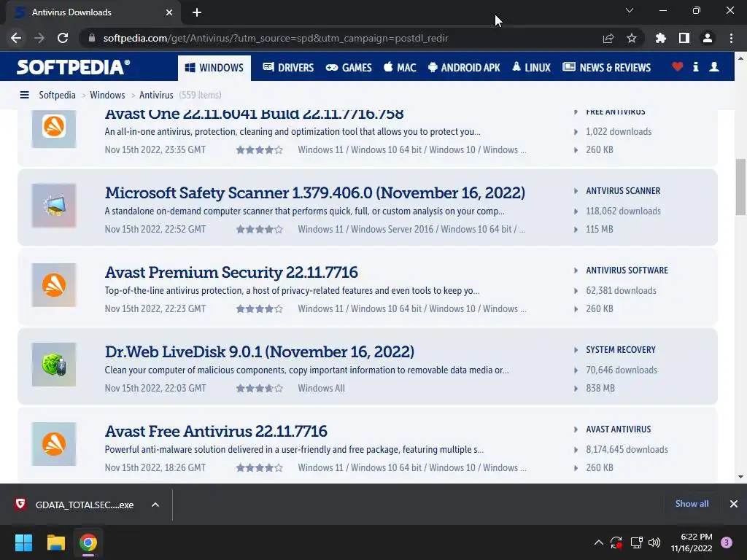Go to the Games section
The height and width of the screenshot is (560, 747).
coord(349,68)
